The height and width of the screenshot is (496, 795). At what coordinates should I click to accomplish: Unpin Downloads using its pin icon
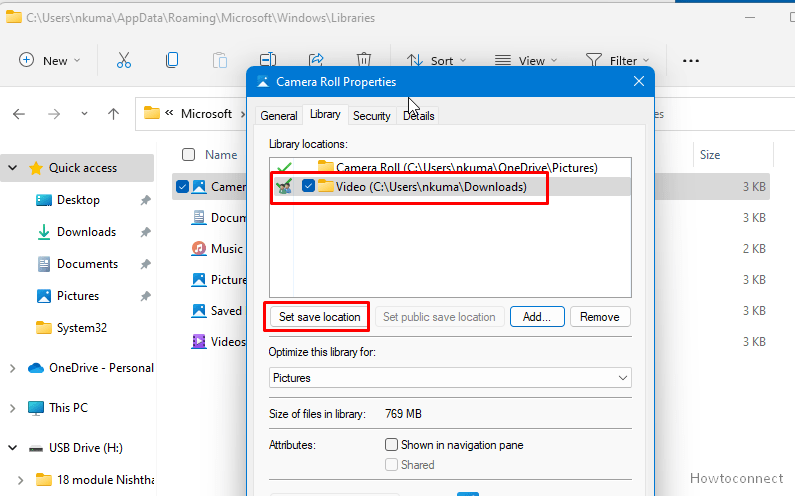coord(146,232)
